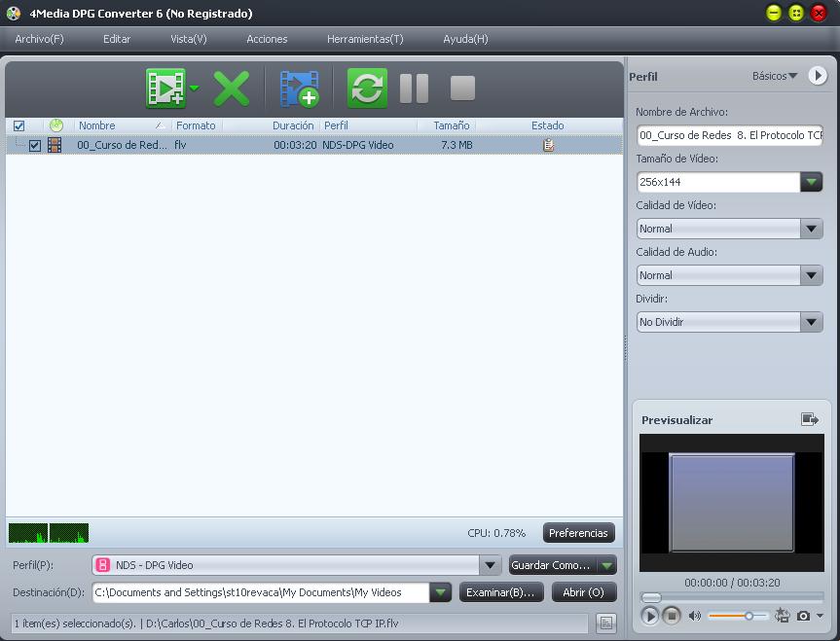Pop out the Previsualizar preview window icon
Screen dimensions: 840x641
click(x=810, y=419)
